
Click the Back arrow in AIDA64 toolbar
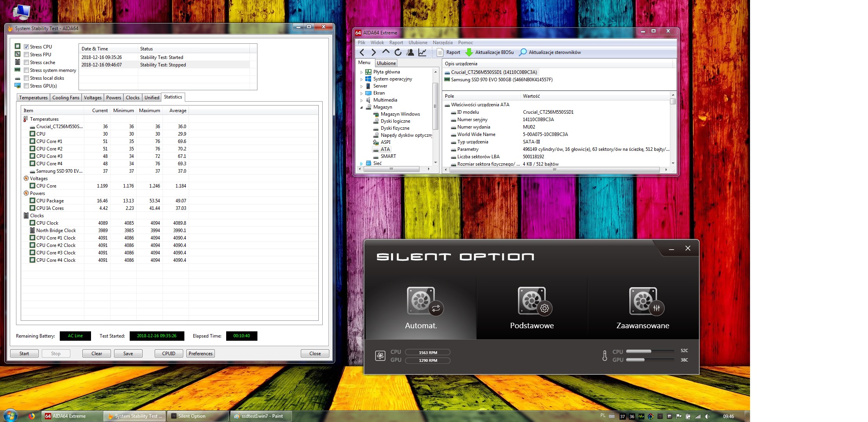pos(362,52)
